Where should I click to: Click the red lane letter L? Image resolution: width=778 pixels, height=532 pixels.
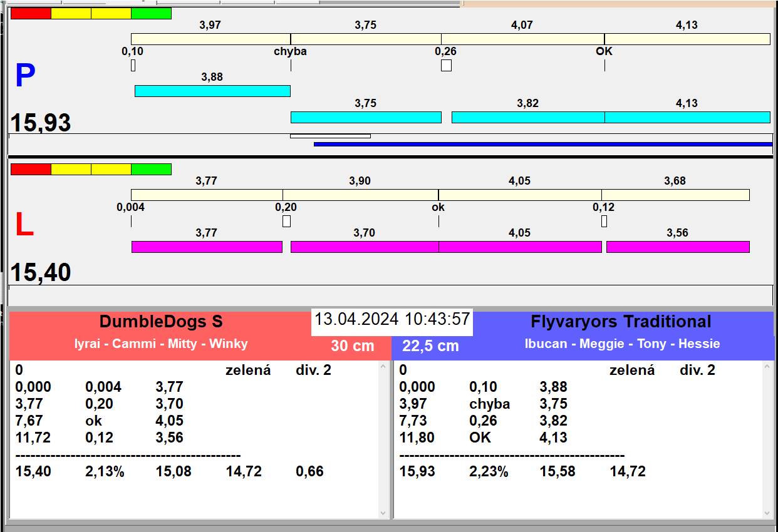click(x=24, y=225)
